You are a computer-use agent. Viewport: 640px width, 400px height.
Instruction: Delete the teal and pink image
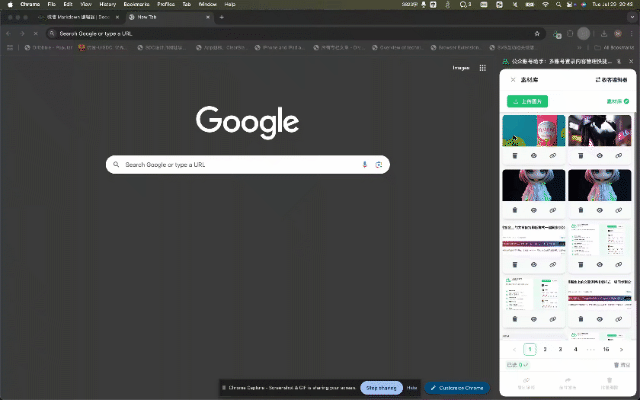point(515,156)
